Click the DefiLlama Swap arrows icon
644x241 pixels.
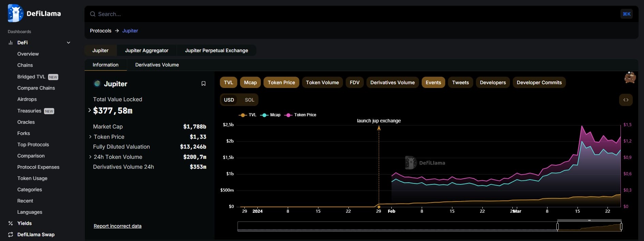(11, 235)
